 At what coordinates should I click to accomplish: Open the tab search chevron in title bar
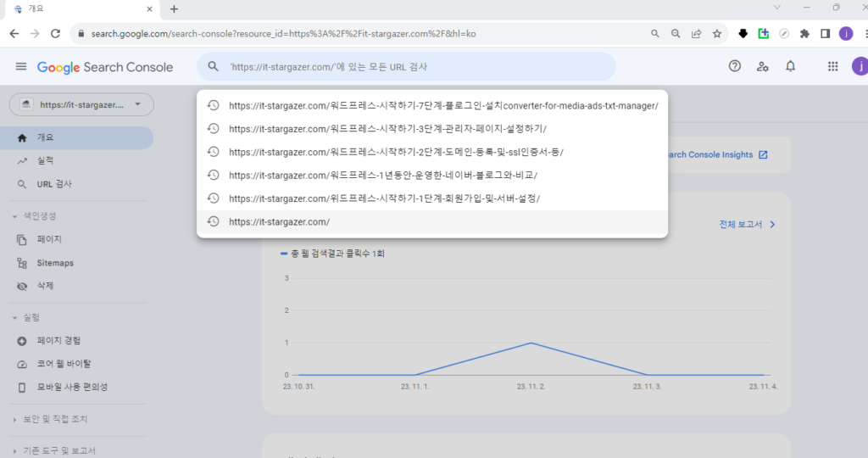tap(776, 8)
